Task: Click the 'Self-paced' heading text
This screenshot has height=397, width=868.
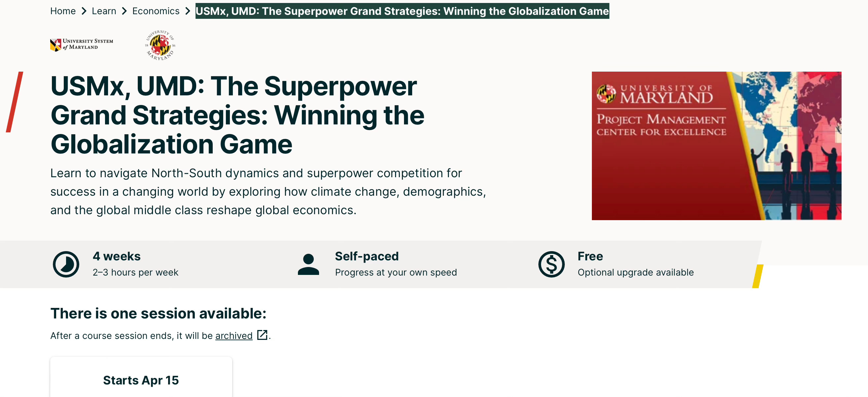Action: tap(367, 256)
